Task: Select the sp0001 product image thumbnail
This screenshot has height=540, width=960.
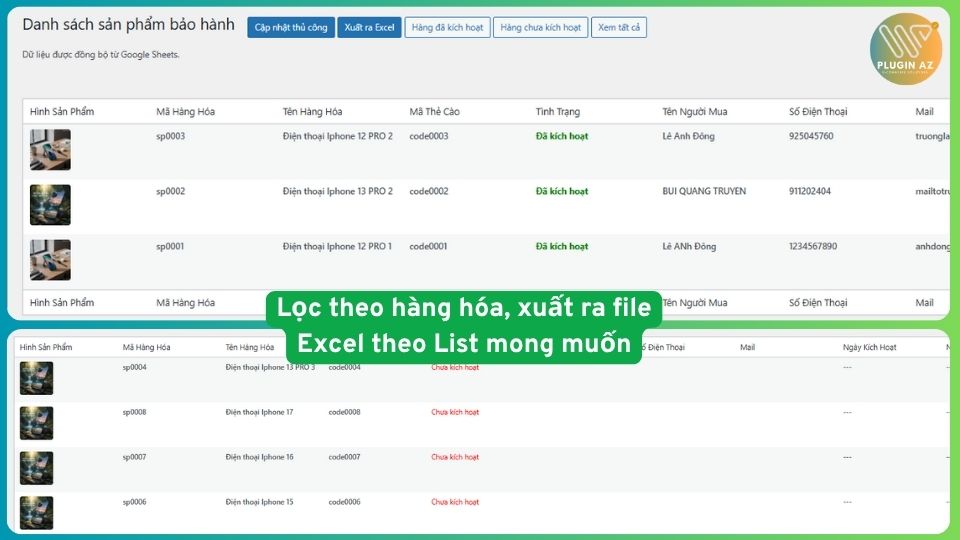Action: [x=50, y=260]
